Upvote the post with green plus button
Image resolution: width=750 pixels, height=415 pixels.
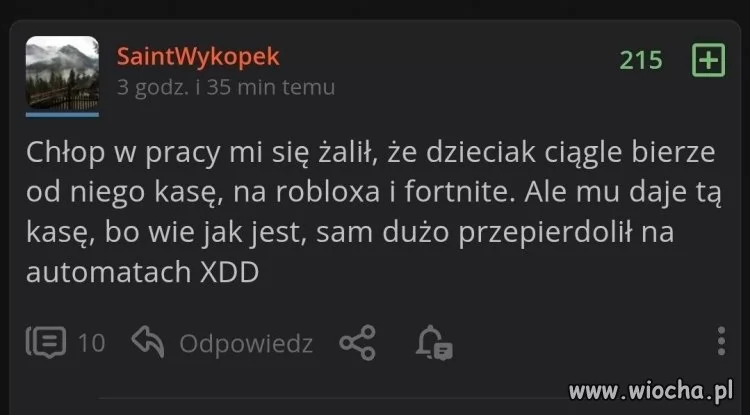(708, 60)
